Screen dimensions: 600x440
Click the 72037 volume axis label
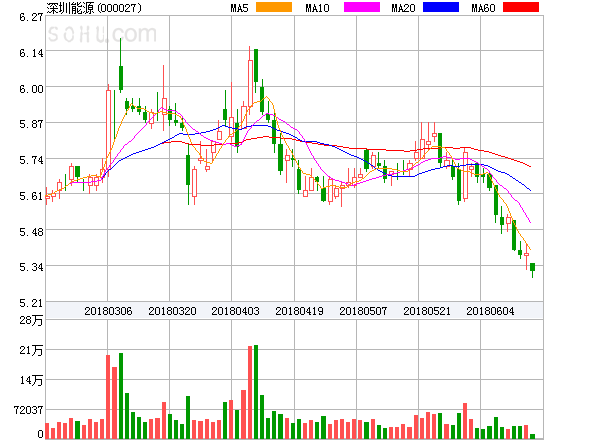pos(28,410)
